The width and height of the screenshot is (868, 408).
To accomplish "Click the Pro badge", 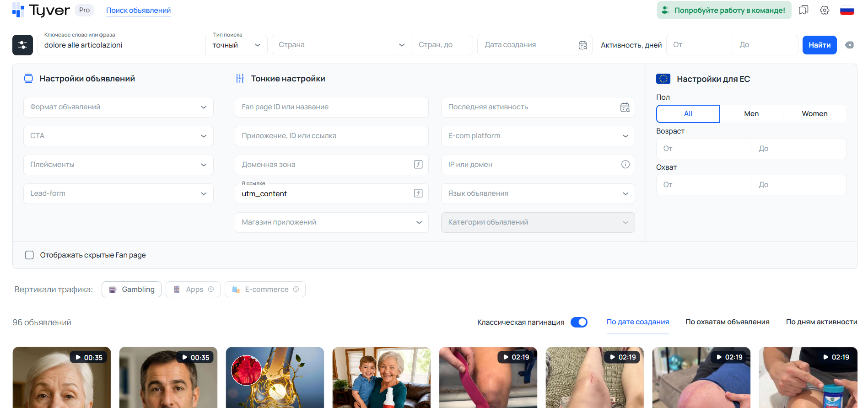I will click(x=84, y=10).
